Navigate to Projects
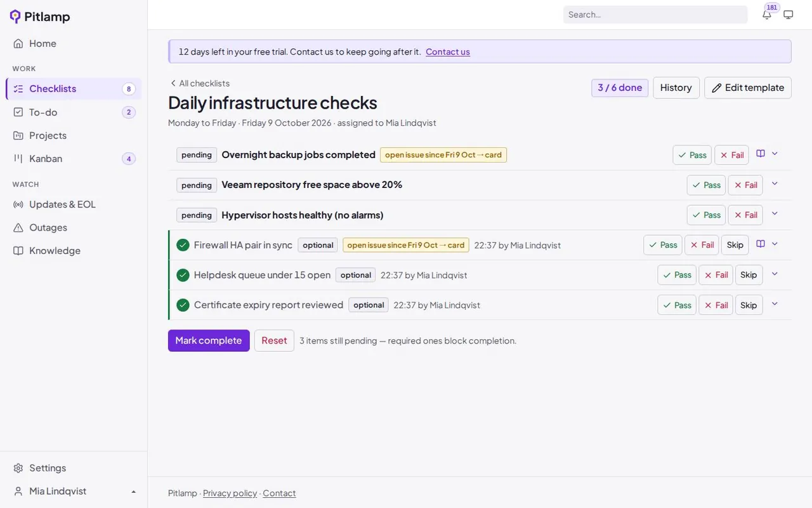This screenshot has height=508, width=812. 74,135
